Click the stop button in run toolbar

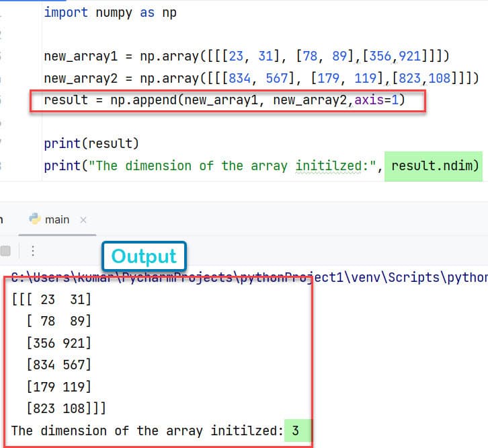[x=5, y=251]
